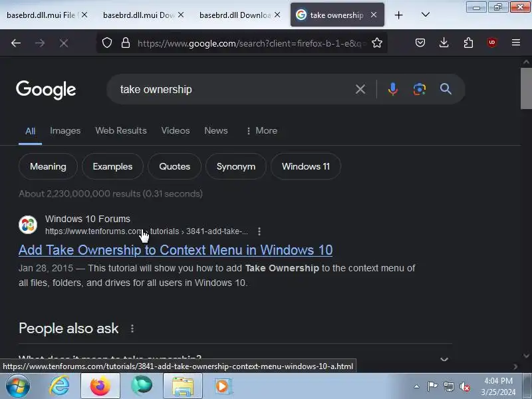Open People also ask options menu
Viewport: 532px width, 399px height.
click(132, 329)
